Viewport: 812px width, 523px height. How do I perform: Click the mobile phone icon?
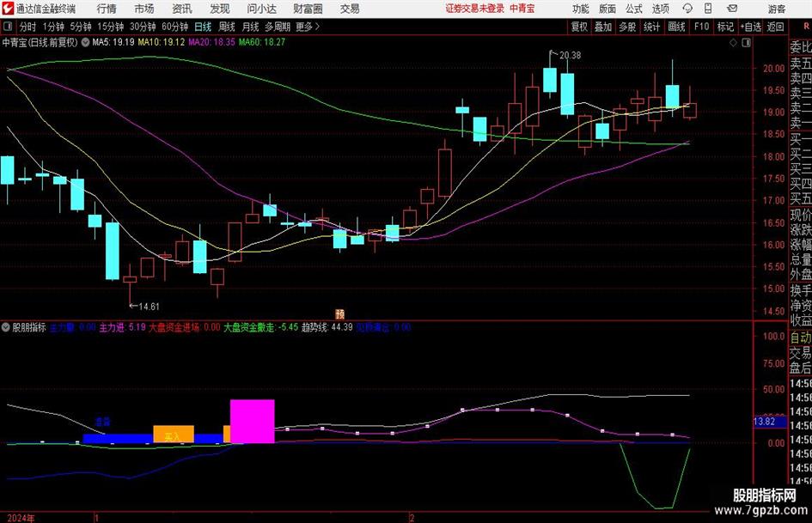click(708, 9)
